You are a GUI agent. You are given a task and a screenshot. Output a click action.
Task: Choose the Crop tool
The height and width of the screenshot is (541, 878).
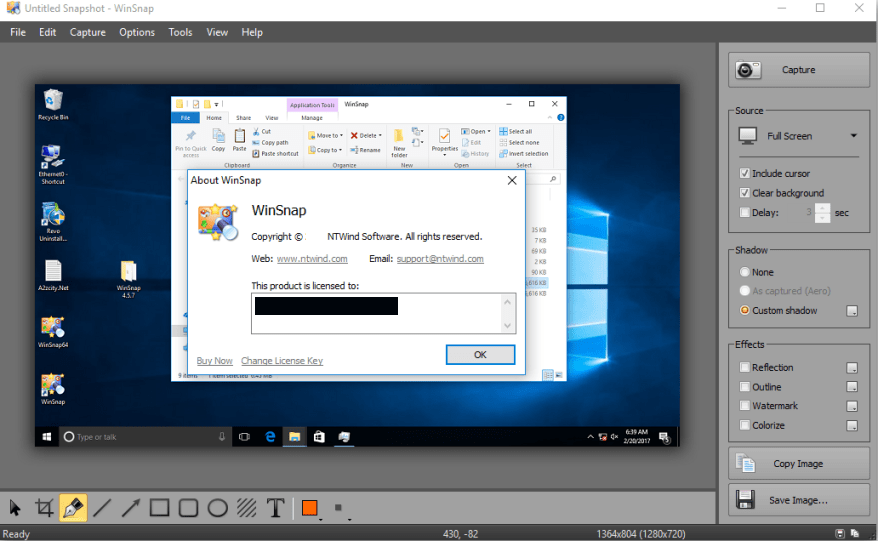pyautogui.click(x=44, y=508)
